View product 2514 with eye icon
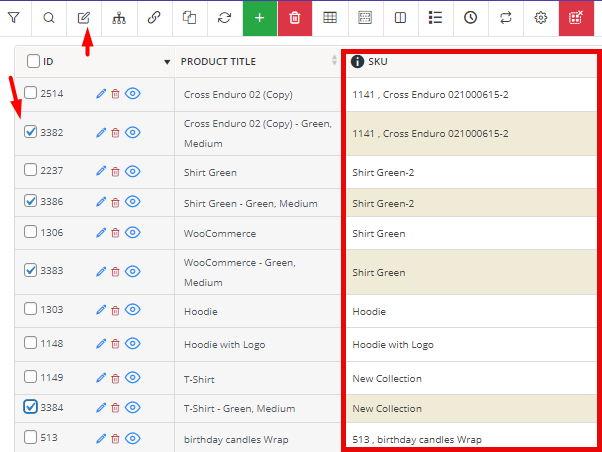 133,93
